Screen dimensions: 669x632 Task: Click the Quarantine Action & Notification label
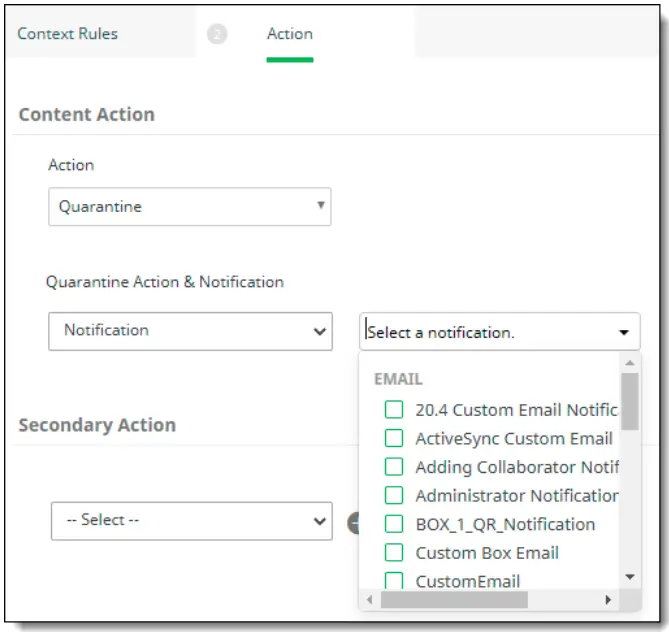coord(165,282)
